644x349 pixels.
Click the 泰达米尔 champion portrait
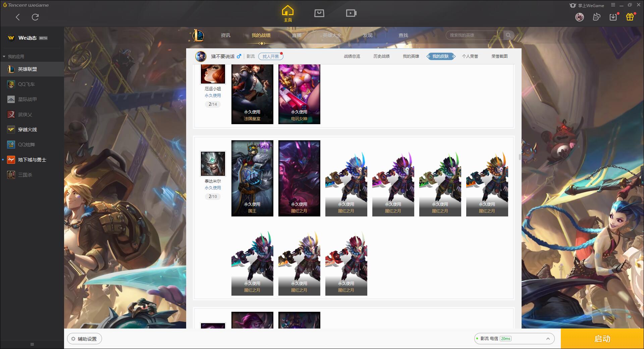click(213, 163)
